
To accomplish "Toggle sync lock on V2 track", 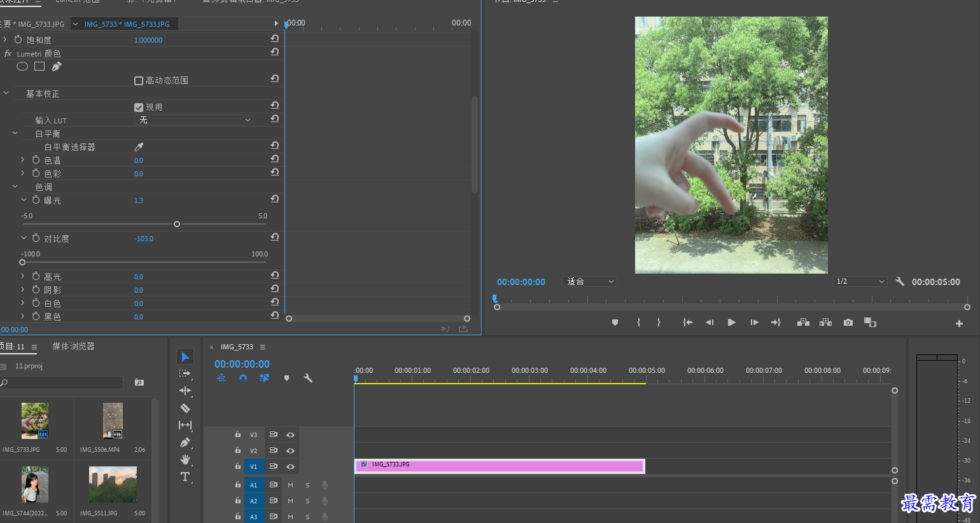I will click(273, 450).
